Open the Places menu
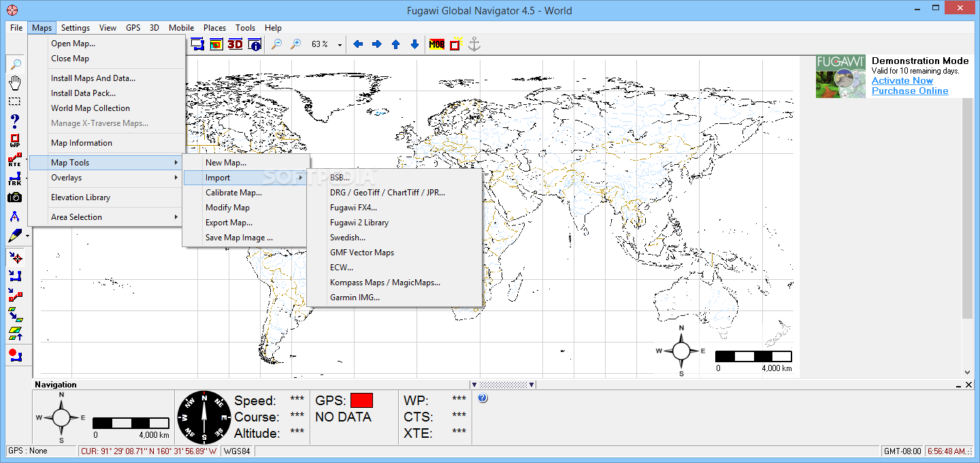980x463 pixels. tap(214, 28)
